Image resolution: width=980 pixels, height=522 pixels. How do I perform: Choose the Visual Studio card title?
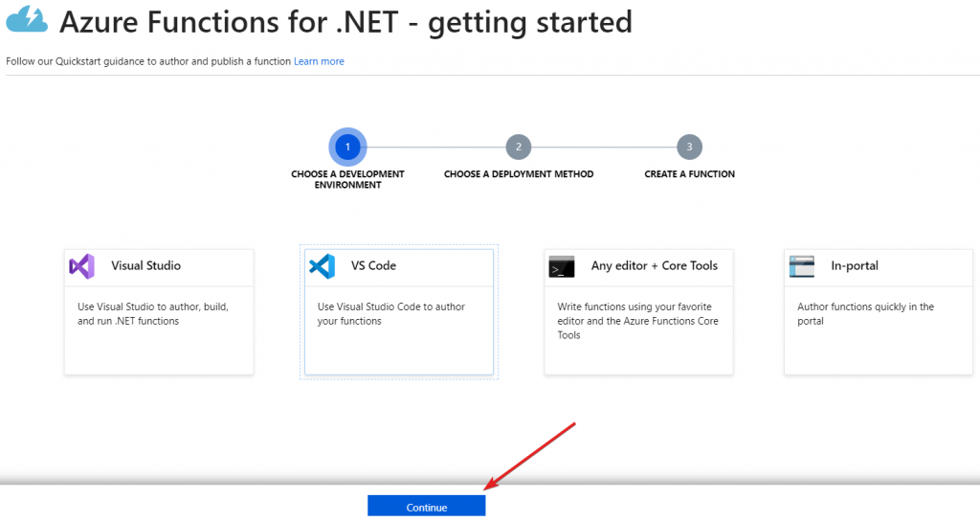145,265
